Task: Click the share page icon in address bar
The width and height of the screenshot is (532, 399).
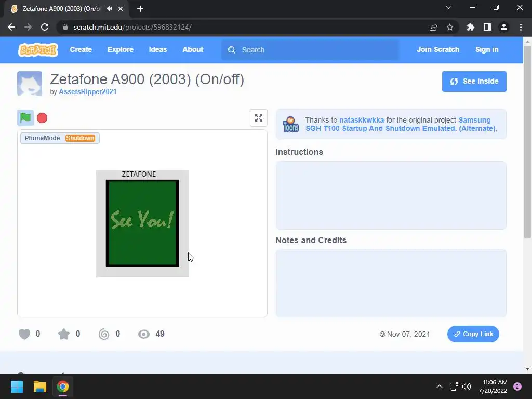Action: (433, 27)
